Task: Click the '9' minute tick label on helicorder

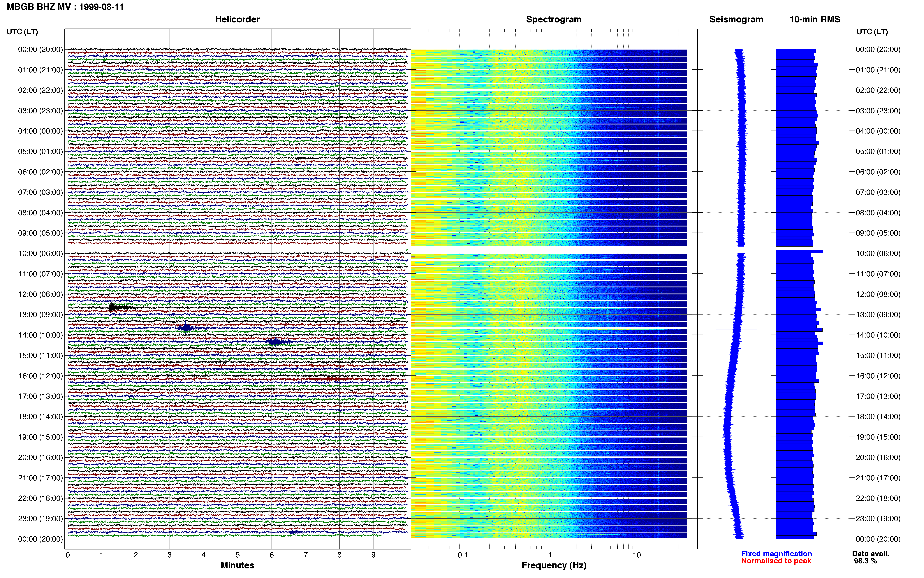Action: [x=373, y=555]
